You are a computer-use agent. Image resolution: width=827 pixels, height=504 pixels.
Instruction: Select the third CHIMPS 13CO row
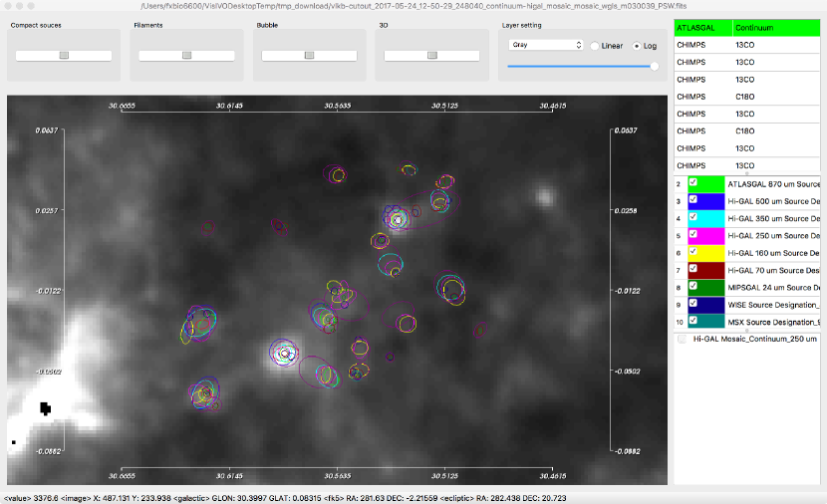click(x=747, y=80)
